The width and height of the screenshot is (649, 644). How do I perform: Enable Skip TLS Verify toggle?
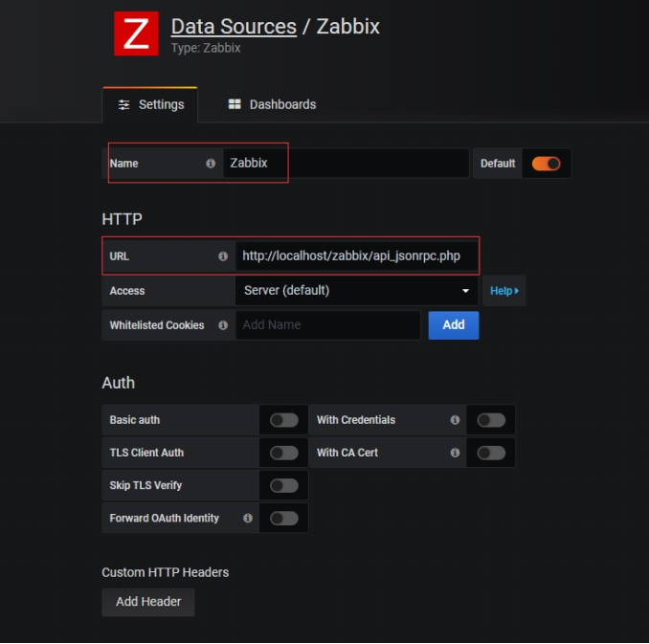coord(284,485)
